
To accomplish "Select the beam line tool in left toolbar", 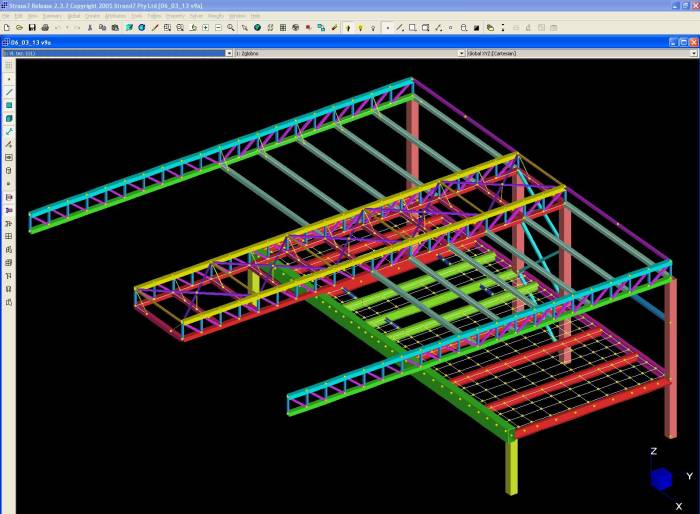I will point(9,92).
